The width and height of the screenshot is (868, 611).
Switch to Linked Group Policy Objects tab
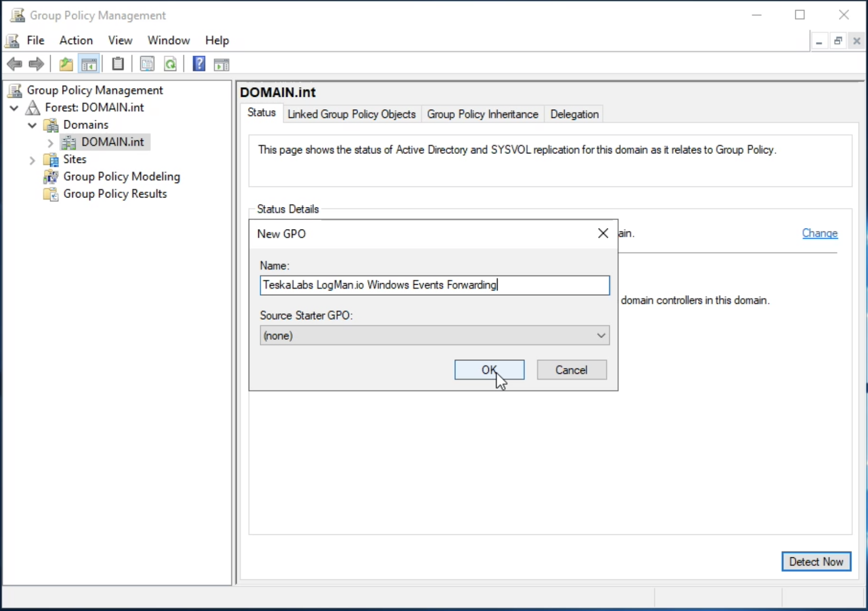[x=352, y=114]
